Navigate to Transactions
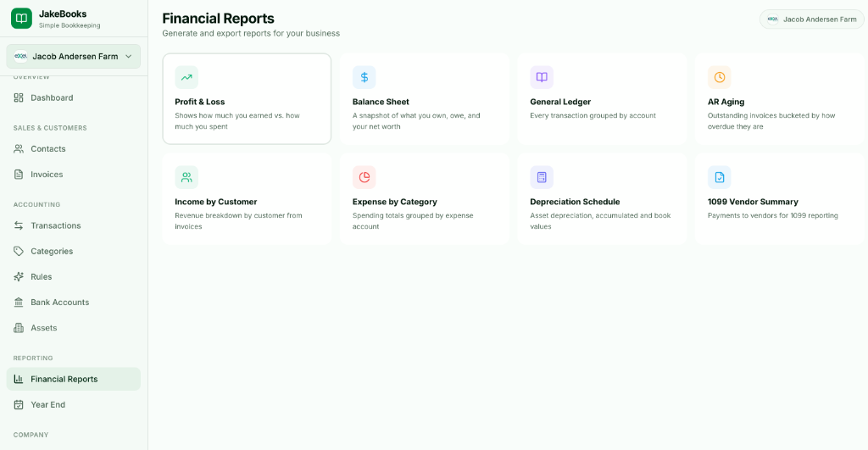 74,225
